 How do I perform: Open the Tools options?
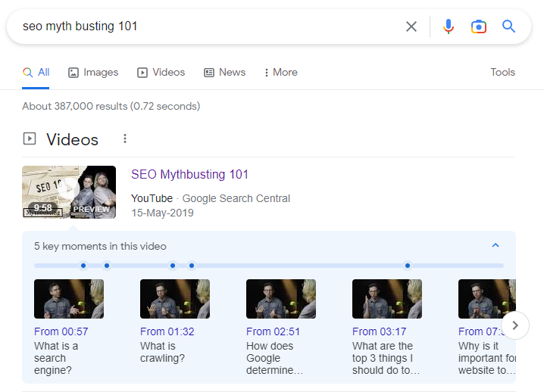pos(502,72)
